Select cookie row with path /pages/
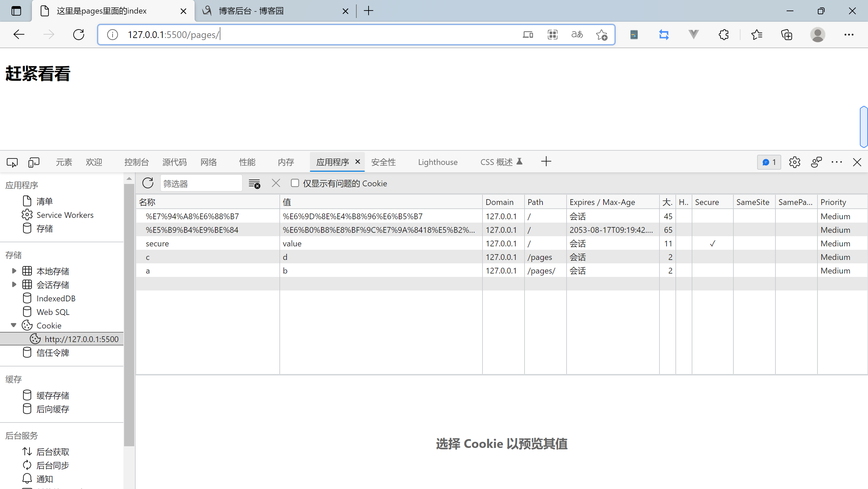868x489 pixels. [x=502, y=270]
